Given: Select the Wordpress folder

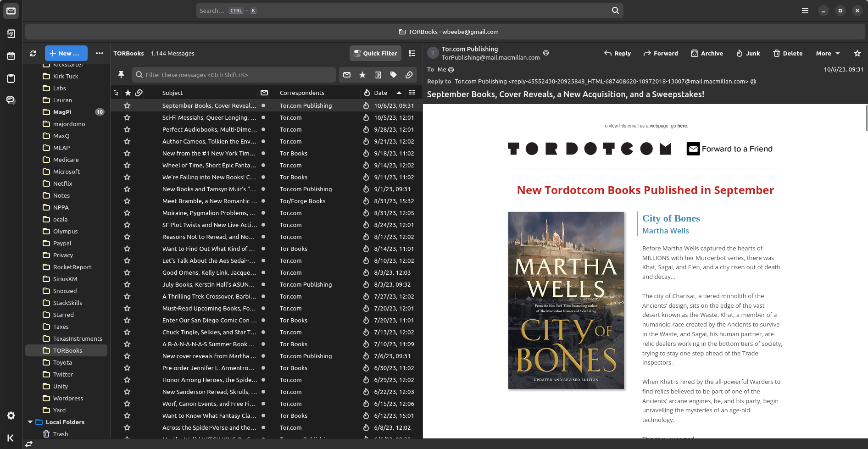Looking at the screenshot, I should pos(67,398).
